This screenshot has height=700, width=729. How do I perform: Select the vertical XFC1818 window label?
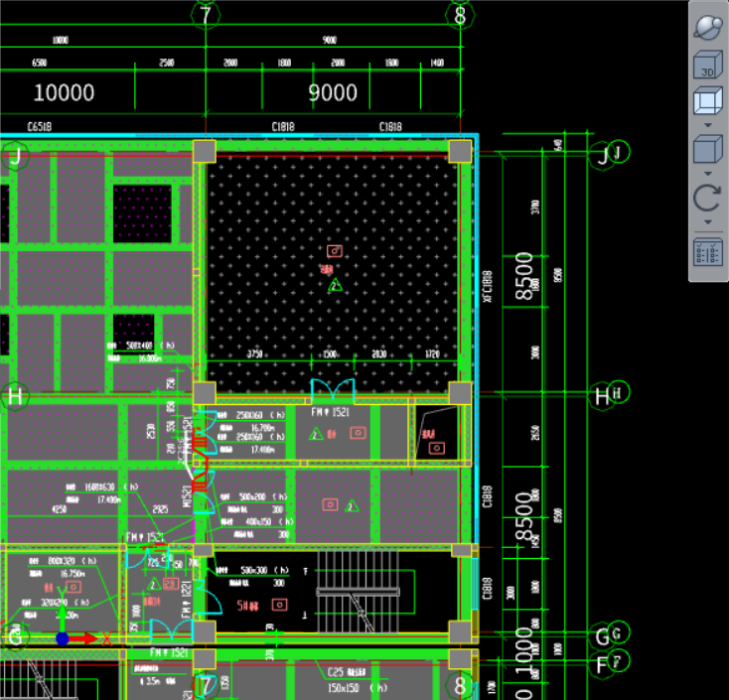(488, 286)
